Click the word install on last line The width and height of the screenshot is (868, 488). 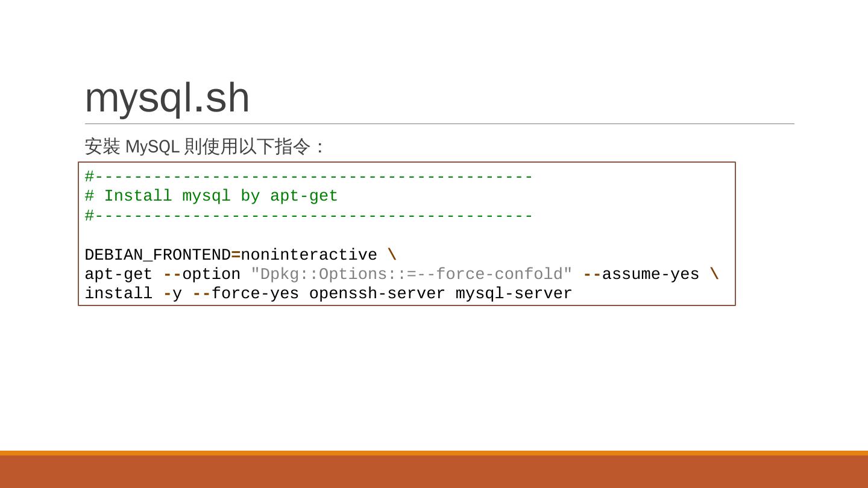[118, 293]
